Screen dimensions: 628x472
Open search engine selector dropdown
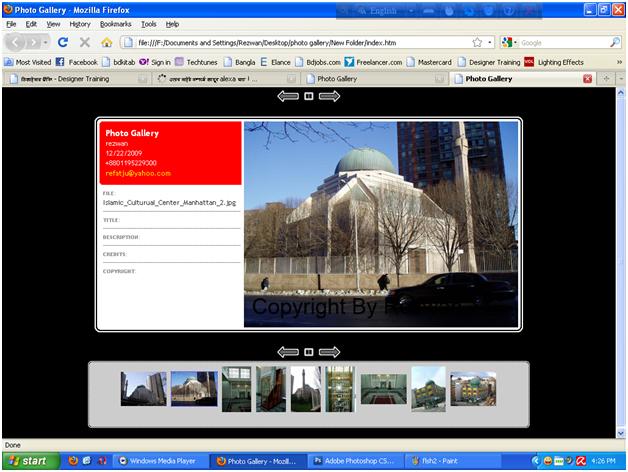tap(509, 42)
